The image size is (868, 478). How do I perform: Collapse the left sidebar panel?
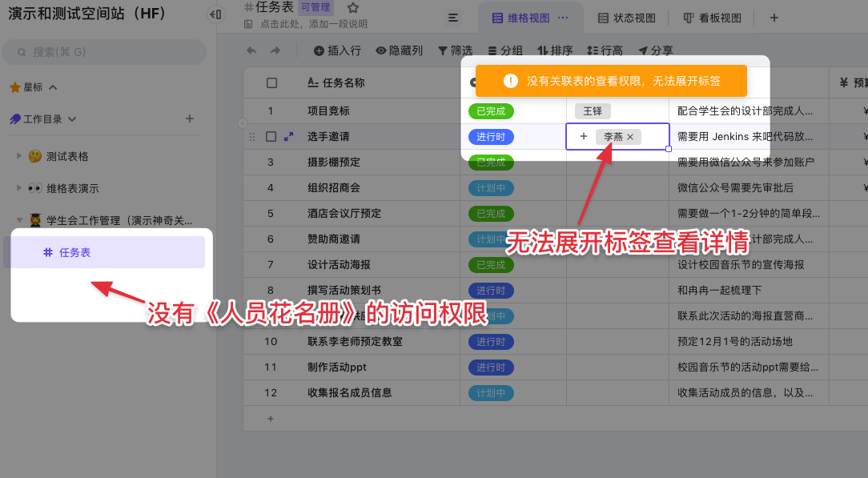click(215, 14)
